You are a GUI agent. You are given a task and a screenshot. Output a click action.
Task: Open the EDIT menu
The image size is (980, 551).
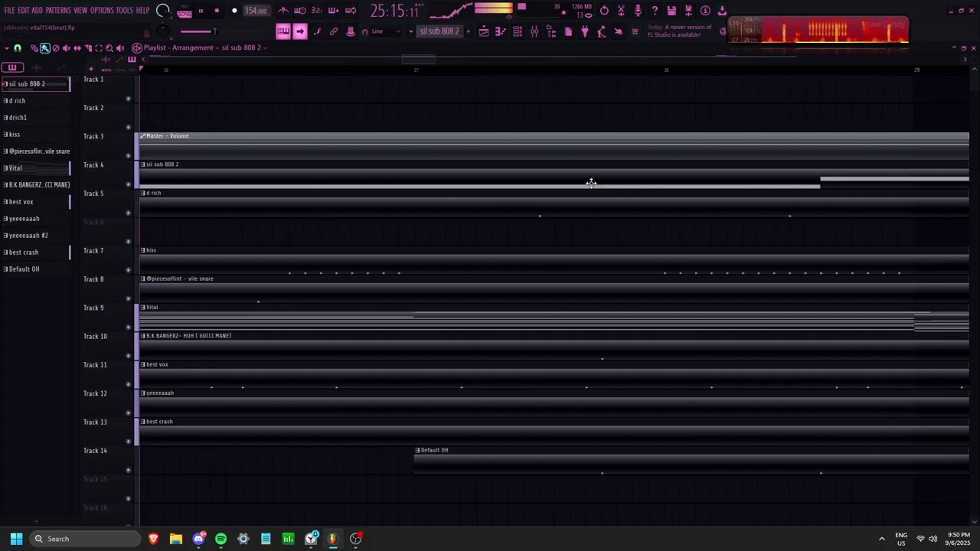24,11
